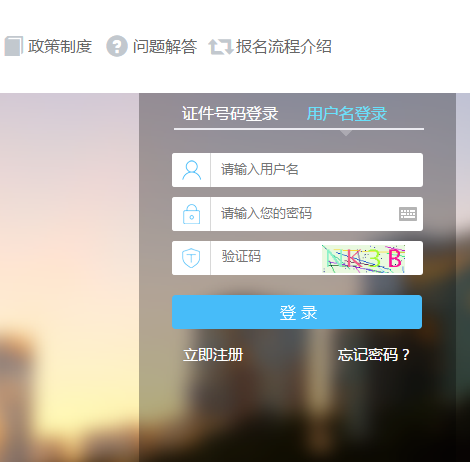
Task: Focus the 验证码 input field
Action: click(x=266, y=258)
